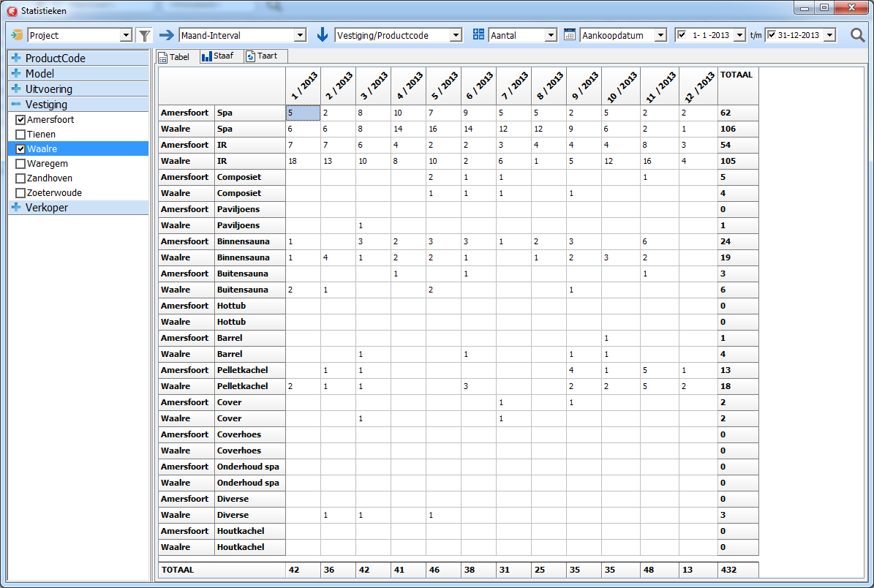Enable the Tienen checkbox
The height and width of the screenshot is (588, 874).
pyautogui.click(x=20, y=135)
